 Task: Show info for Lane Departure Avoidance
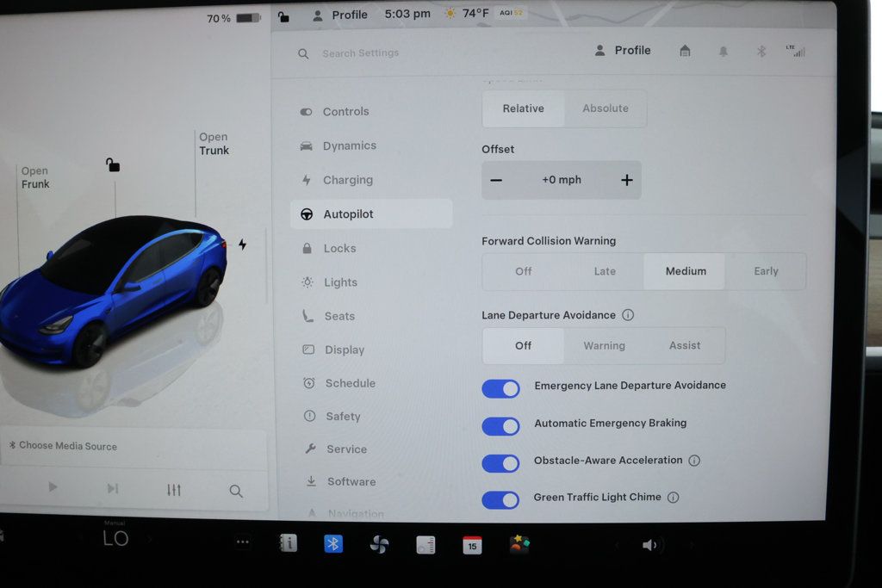coord(628,315)
